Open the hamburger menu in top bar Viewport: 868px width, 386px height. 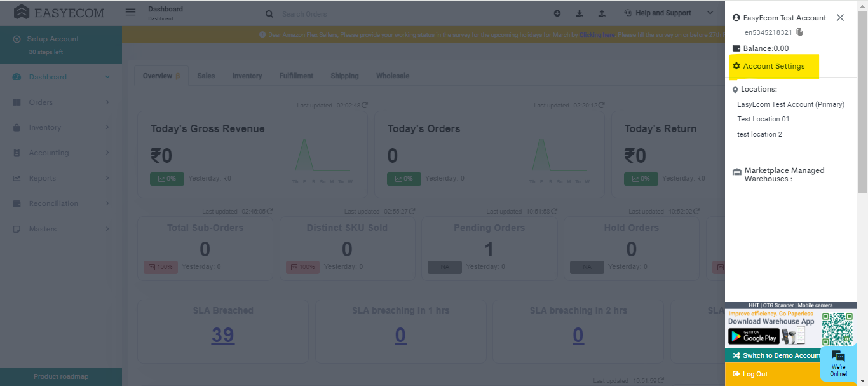(130, 12)
